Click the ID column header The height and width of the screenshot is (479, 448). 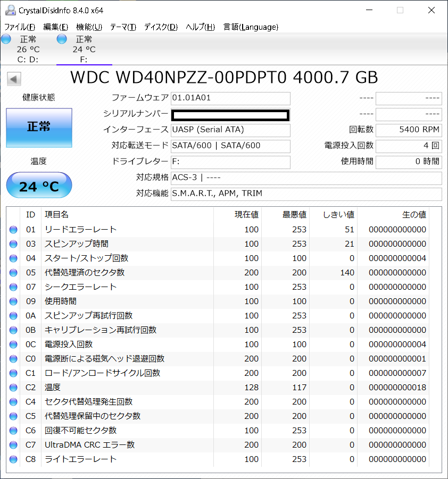[30, 215]
